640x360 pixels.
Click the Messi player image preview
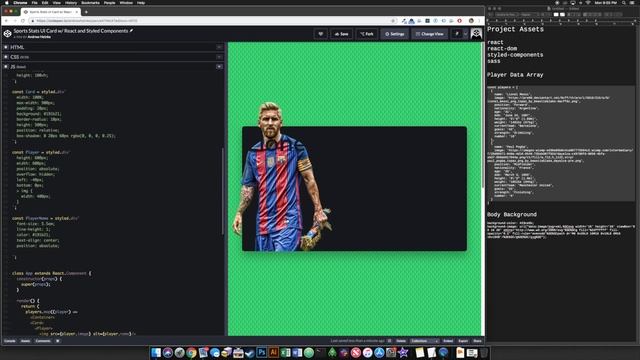[x=282, y=176]
